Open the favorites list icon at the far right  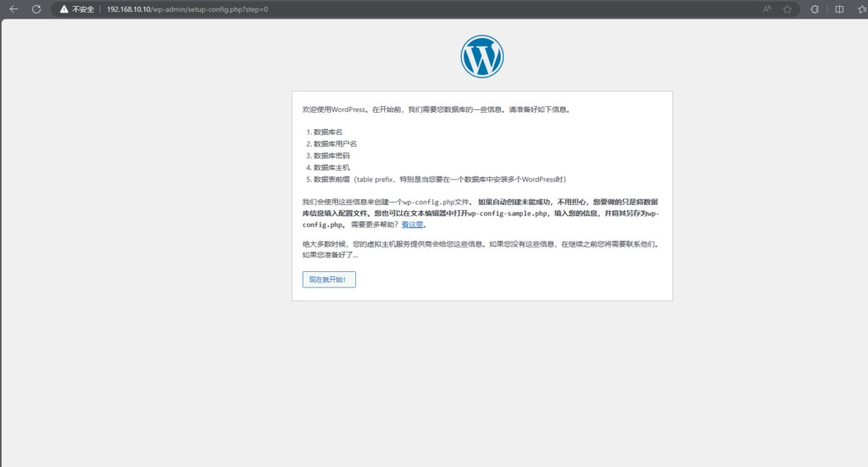(862, 8)
